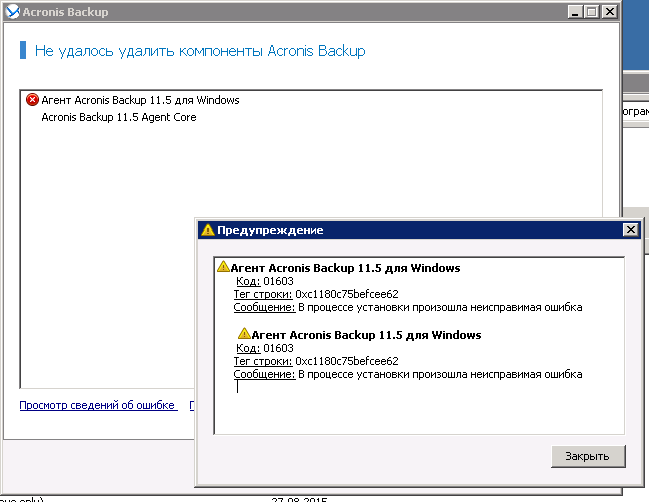Maximize the Acronis Backup window
This screenshot has height=502, width=649.
592,12
